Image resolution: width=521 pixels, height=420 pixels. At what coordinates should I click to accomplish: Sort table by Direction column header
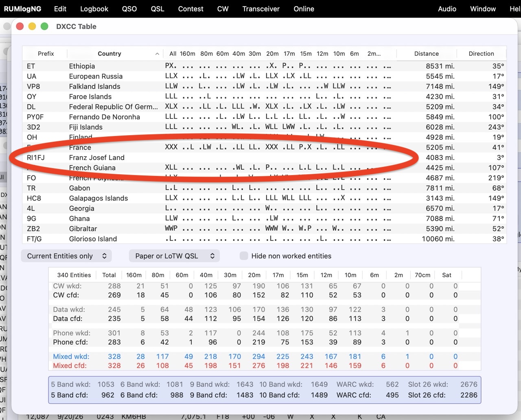pyautogui.click(x=481, y=53)
